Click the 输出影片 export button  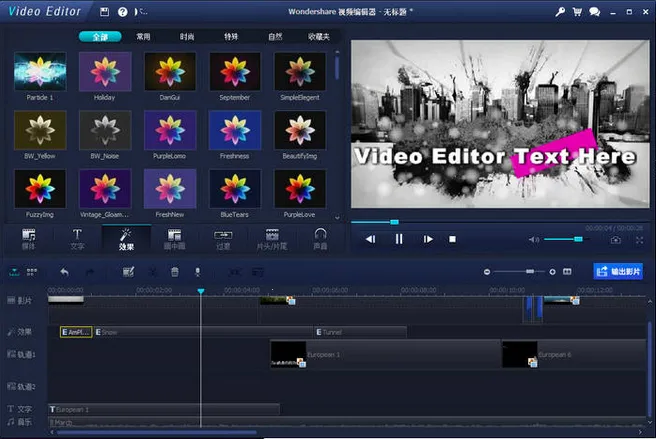[617, 271]
